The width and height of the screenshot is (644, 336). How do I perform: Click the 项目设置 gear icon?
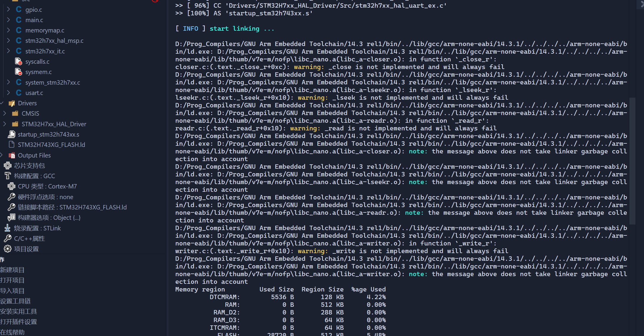click(8, 249)
